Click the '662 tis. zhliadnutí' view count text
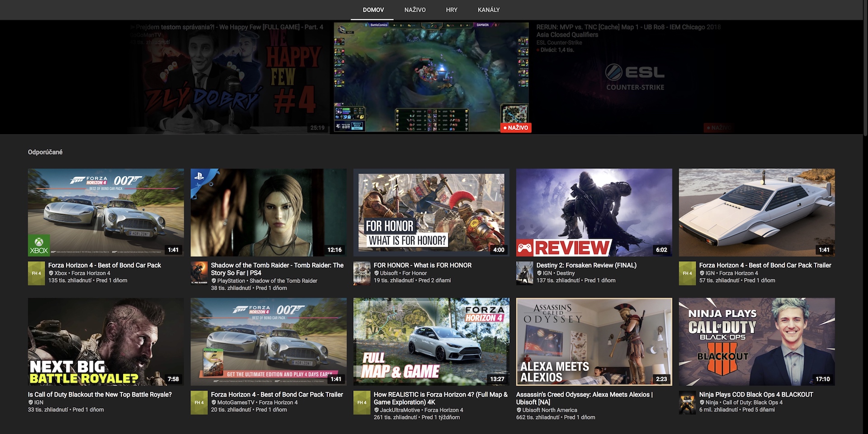The image size is (868, 434). [538, 418]
